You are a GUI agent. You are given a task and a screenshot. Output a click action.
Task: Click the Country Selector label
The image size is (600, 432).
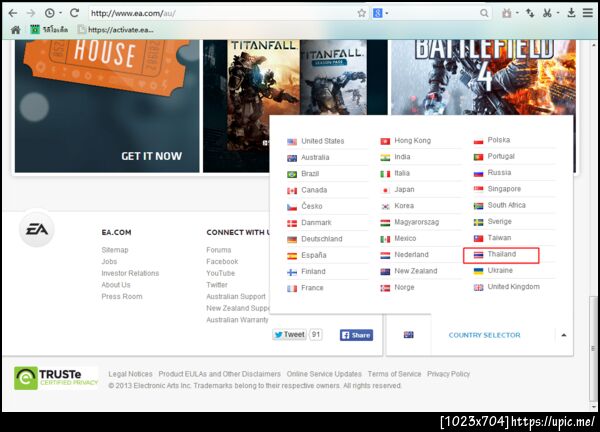point(484,335)
